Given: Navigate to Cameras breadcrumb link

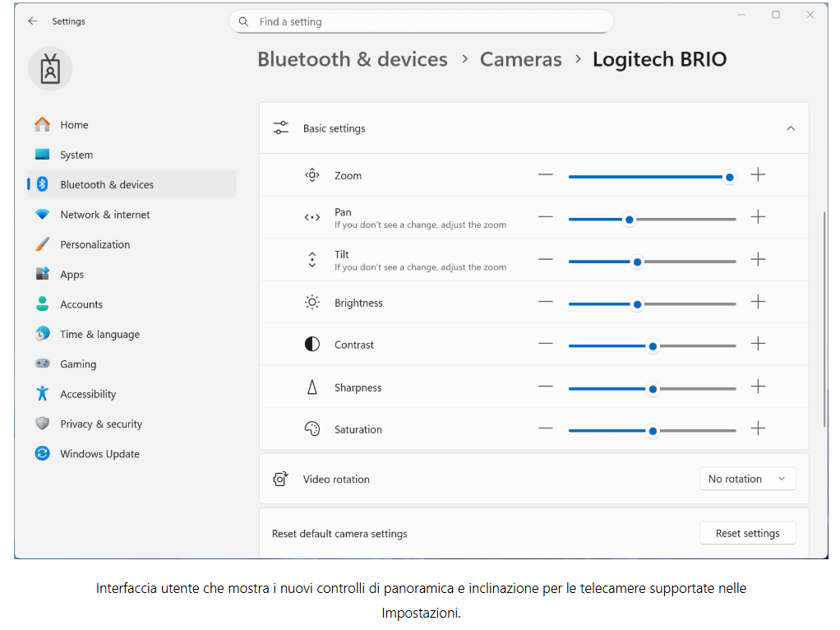Looking at the screenshot, I should pos(520,60).
